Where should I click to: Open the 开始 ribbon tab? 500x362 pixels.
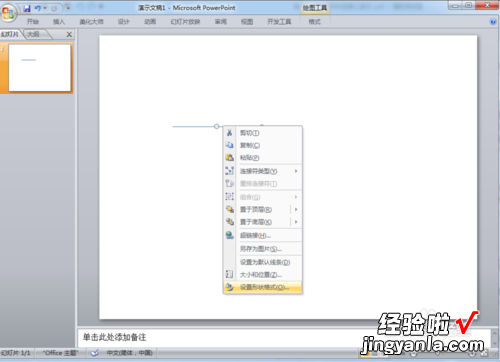coord(33,22)
